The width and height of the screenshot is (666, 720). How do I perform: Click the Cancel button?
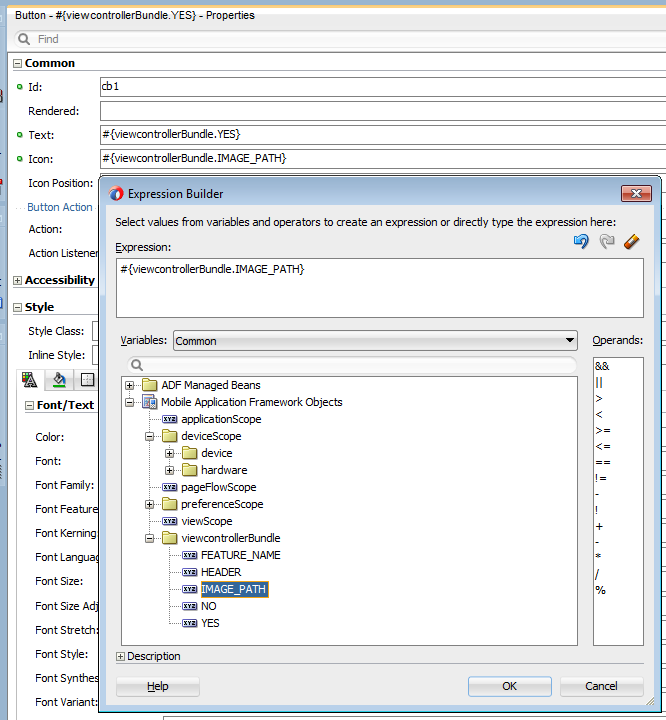(x=601, y=686)
